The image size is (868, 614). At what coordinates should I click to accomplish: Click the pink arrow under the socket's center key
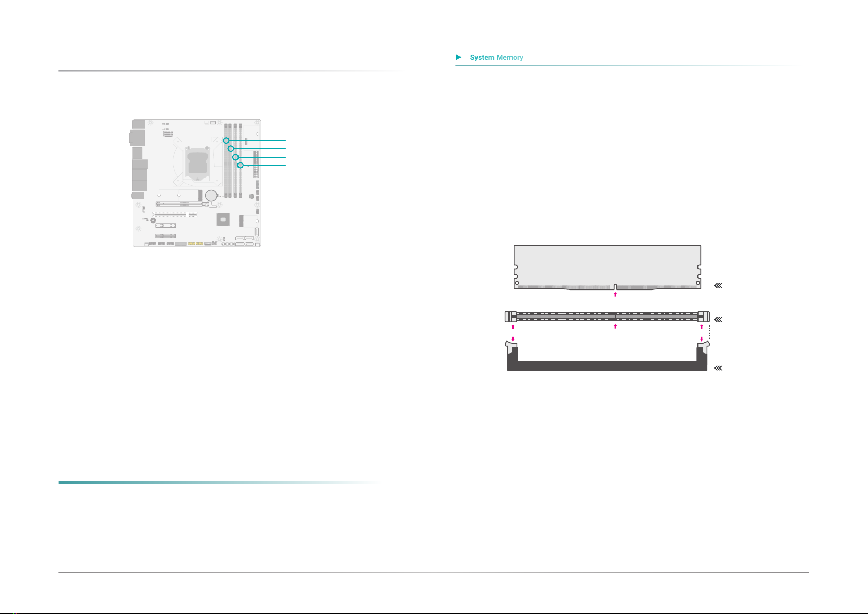click(x=615, y=326)
